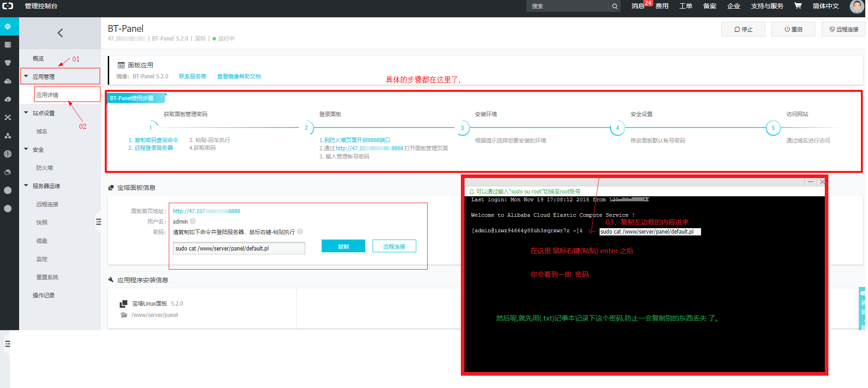Click step 2 circle for 登录面板
This screenshot has width=868, height=388.
coord(306,128)
